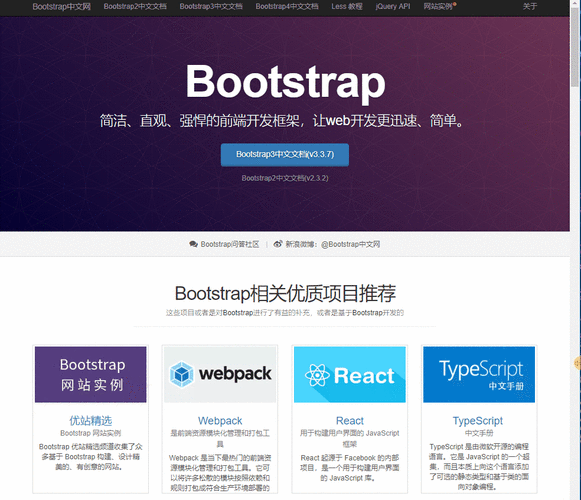Viewport: 581px width, 500px height.
Task: Open 网站实例 nav item
Action: tap(438, 7)
